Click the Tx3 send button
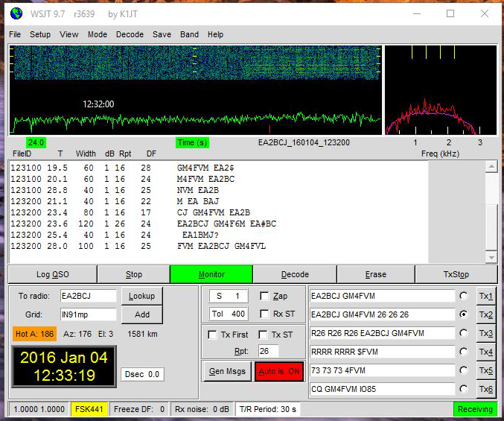This screenshot has height=421, width=504. (485, 333)
